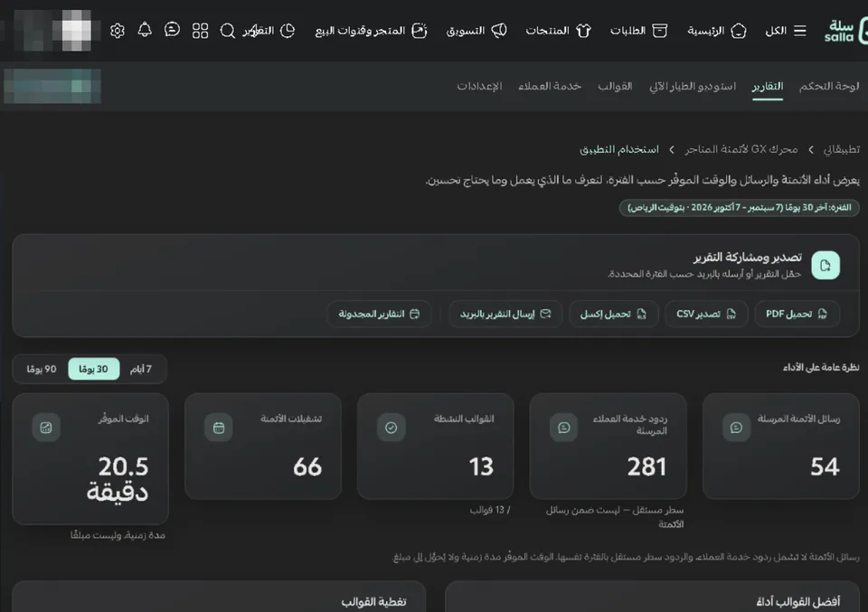
Task: Open التقارير in the top navigation bar
Action: pos(269,31)
